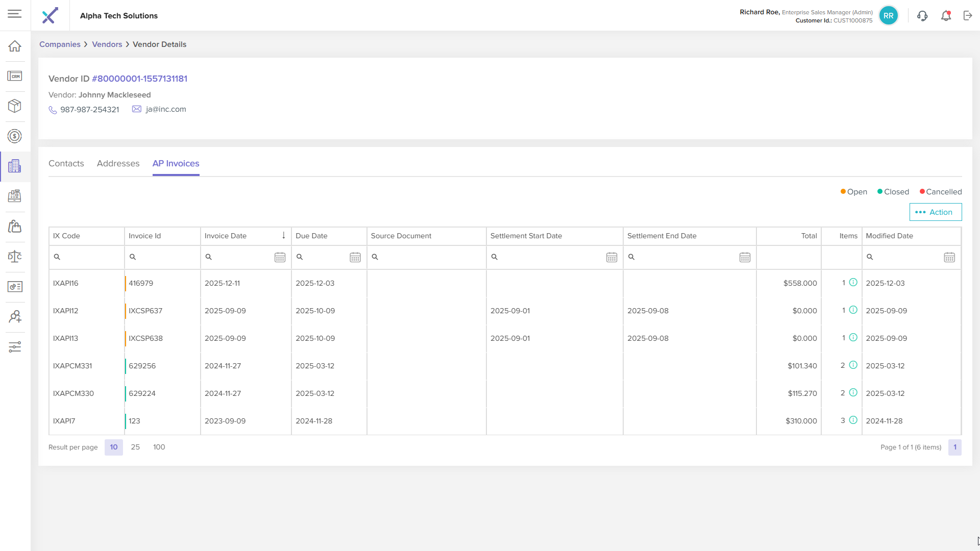Set results per page to 25
The image size is (980, 551).
[135, 447]
